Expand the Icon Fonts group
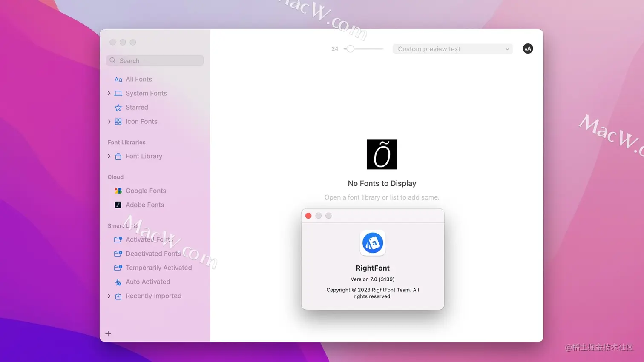The image size is (644, 362). (109, 121)
